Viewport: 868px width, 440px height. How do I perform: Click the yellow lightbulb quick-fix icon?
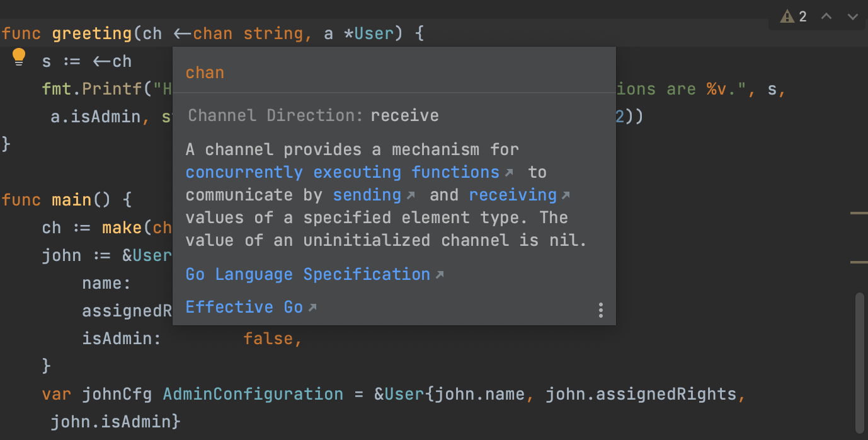click(19, 57)
